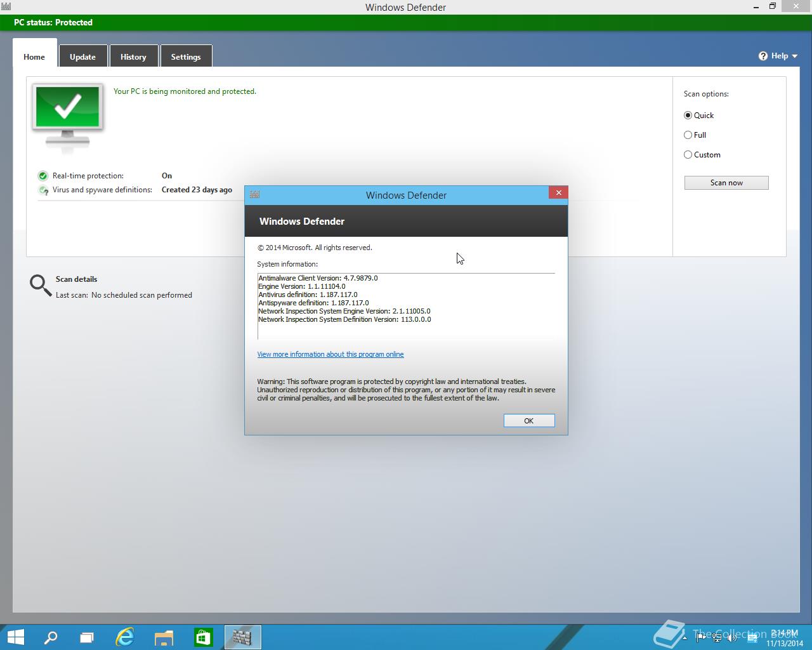
Task: Click 'No scheduled scan performed' text
Action: click(141, 295)
